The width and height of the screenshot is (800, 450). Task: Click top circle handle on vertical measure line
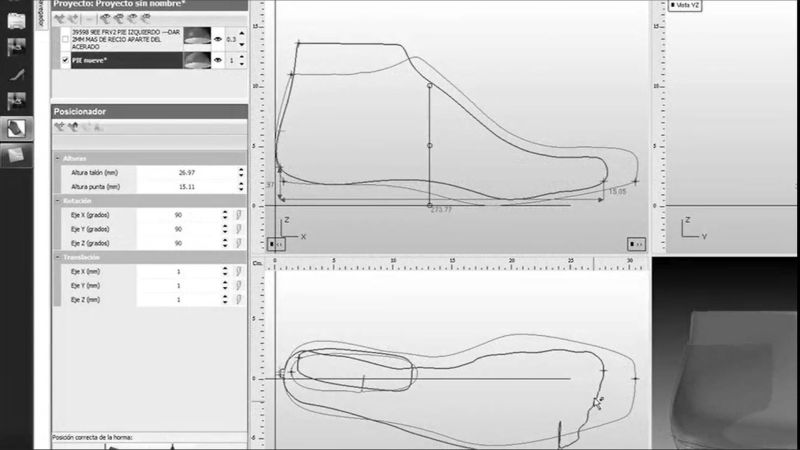click(430, 86)
